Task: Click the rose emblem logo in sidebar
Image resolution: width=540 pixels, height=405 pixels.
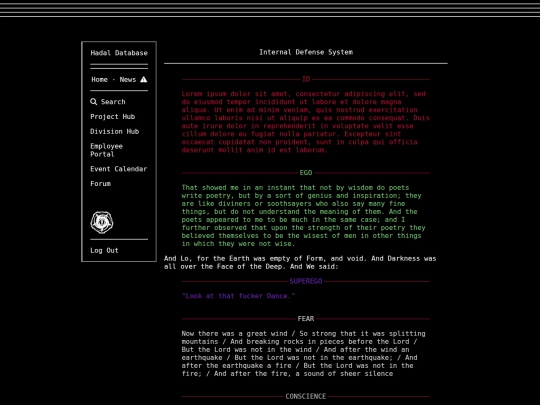Action: coord(102,222)
